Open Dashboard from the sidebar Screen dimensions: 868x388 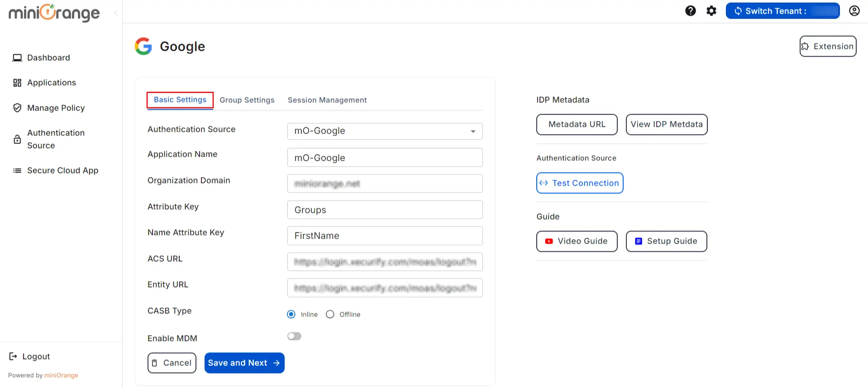48,57
